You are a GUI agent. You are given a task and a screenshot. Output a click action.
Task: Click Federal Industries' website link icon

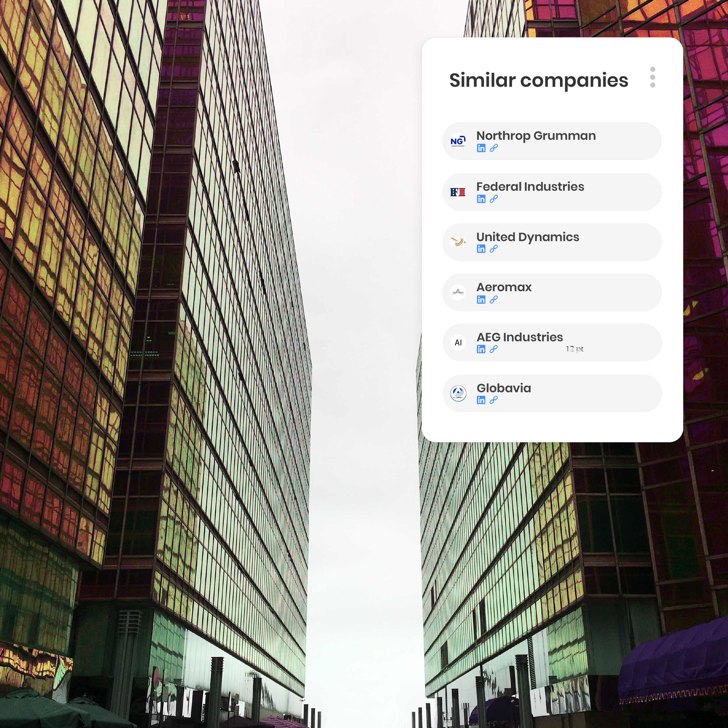[x=494, y=199]
